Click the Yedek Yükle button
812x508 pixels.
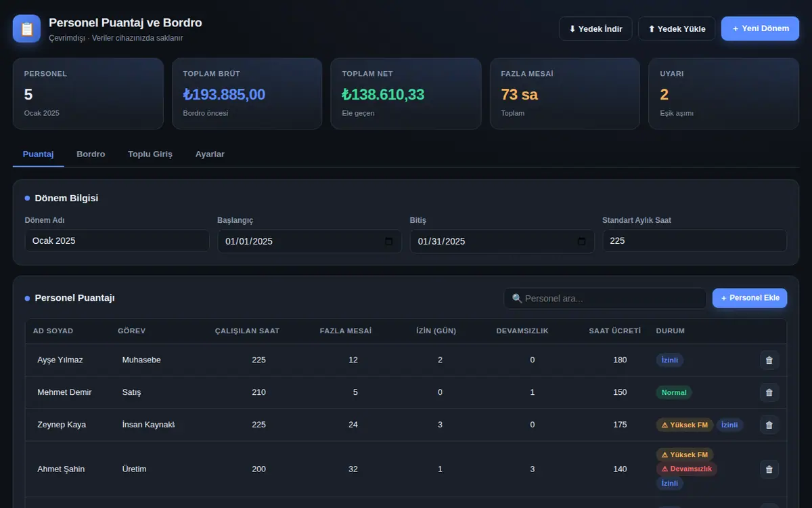[677, 28]
